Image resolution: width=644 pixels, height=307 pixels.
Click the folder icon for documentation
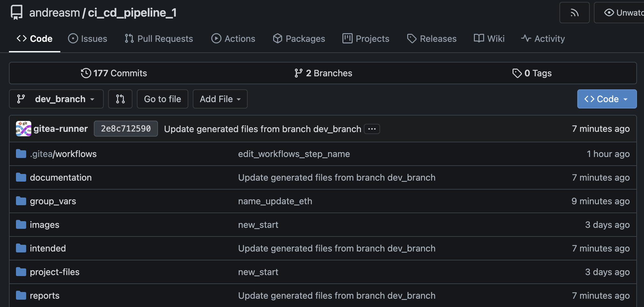(x=21, y=177)
